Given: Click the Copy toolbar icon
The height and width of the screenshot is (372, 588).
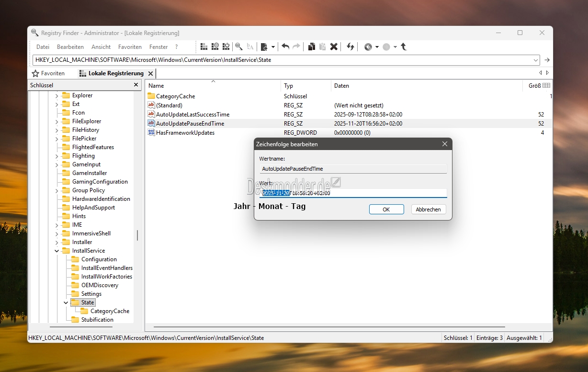Looking at the screenshot, I should pyautogui.click(x=311, y=46).
